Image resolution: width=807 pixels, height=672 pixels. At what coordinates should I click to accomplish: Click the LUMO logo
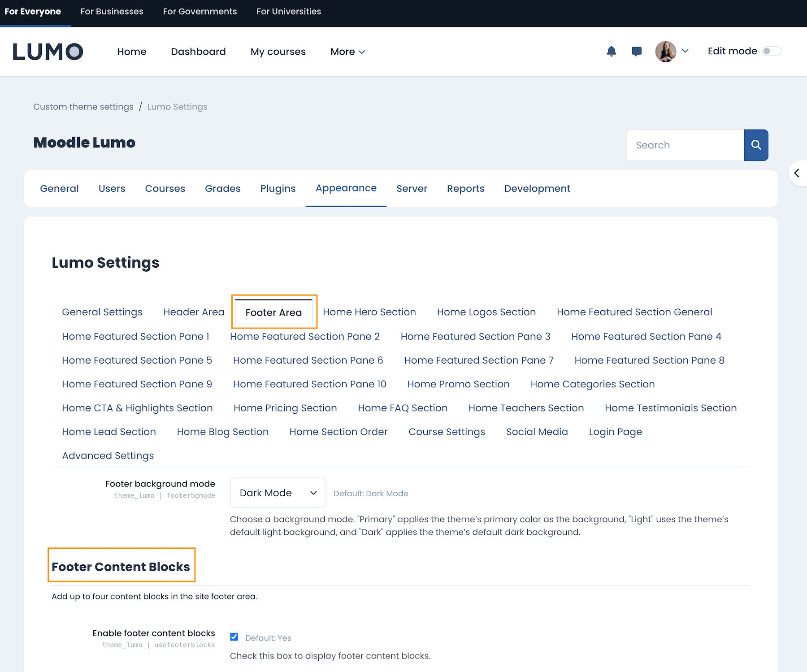click(48, 51)
